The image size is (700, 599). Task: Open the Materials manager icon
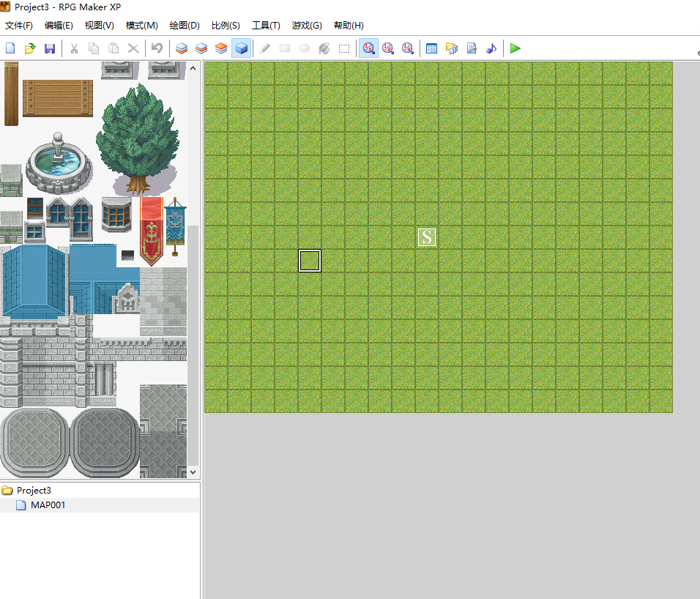[x=452, y=48]
